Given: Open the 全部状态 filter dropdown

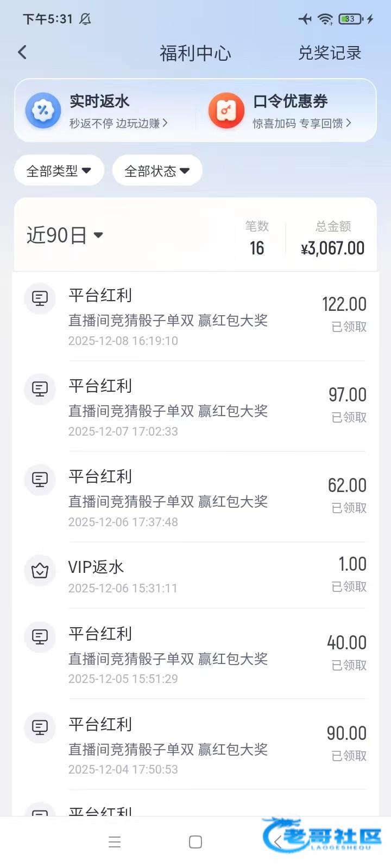Looking at the screenshot, I should (157, 171).
